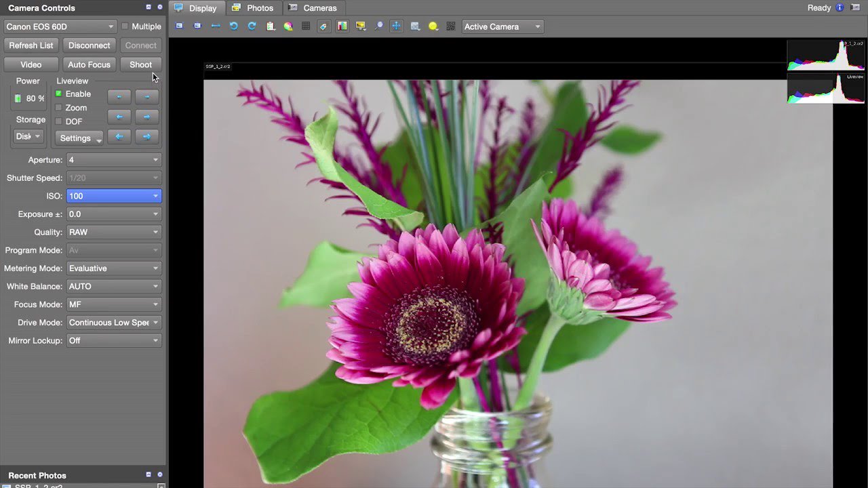The height and width of the screenshot is (488, 868).
Task: Click the QR code toolbar icon
Action: pos(451,26)
